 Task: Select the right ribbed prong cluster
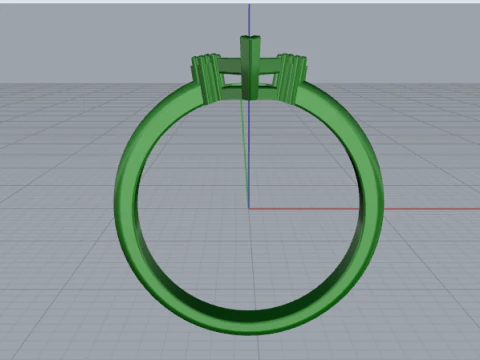tap(292, 78)
